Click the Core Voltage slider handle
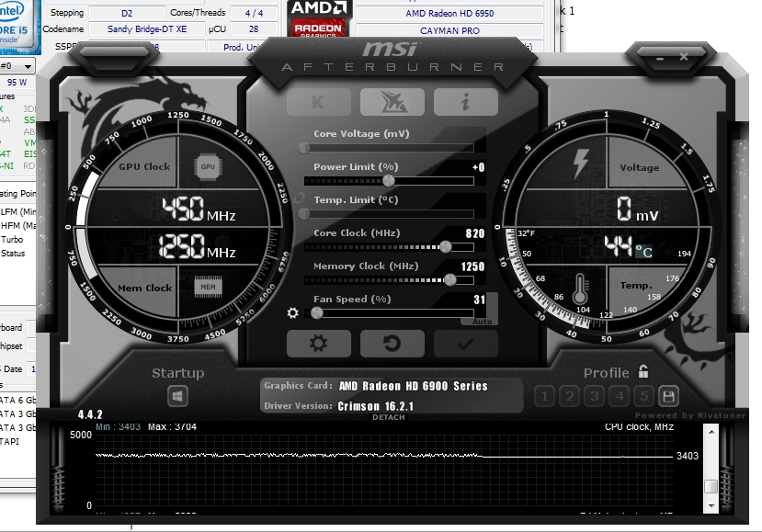This screenshot has width=762, height=532. (304, 148)
